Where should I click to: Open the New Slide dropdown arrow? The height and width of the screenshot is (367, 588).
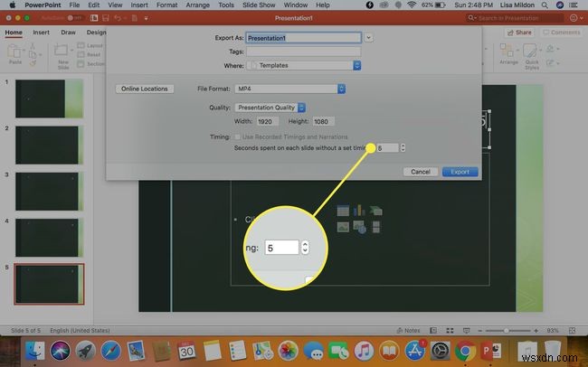71,50
